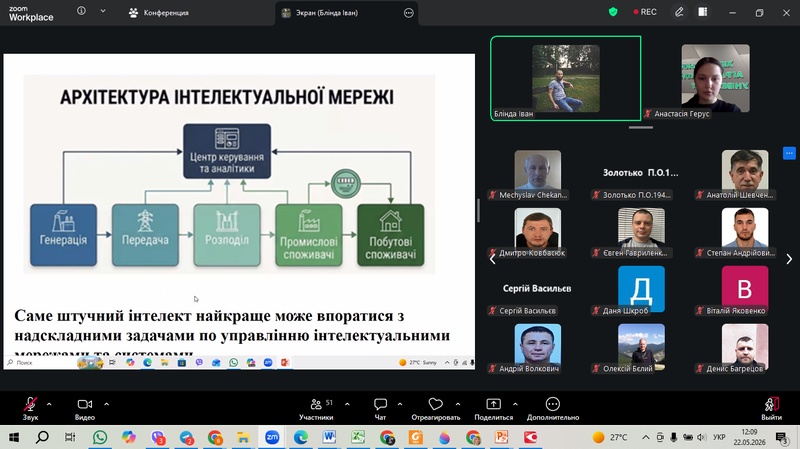
Task: Expand the arrow next to Участники
Action: (x=347, y=404)
